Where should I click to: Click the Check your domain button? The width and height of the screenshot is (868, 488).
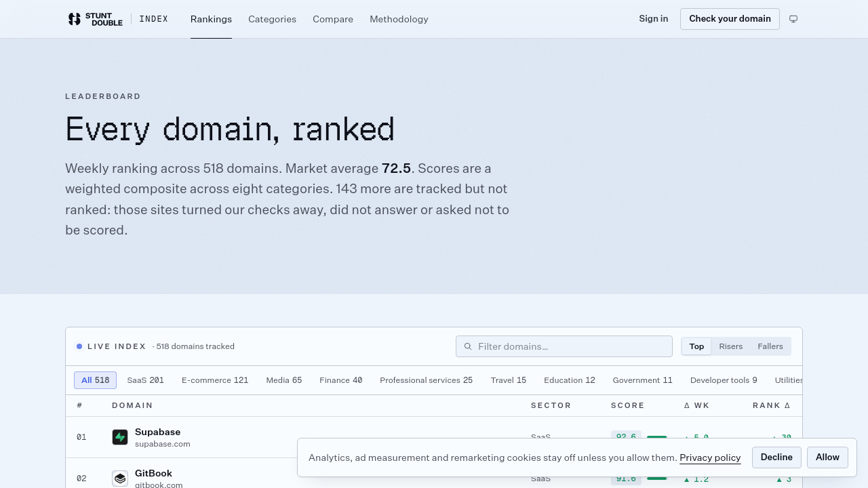[730, 19]
